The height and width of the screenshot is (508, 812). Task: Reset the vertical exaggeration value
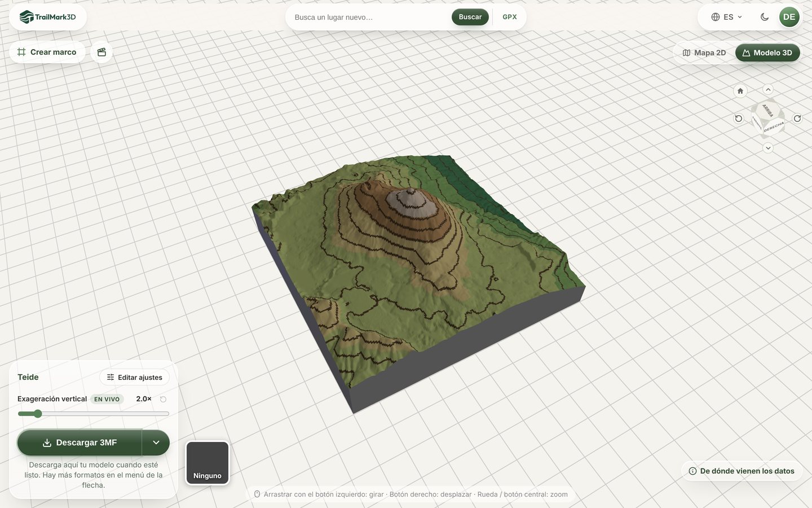coord(163,399)
